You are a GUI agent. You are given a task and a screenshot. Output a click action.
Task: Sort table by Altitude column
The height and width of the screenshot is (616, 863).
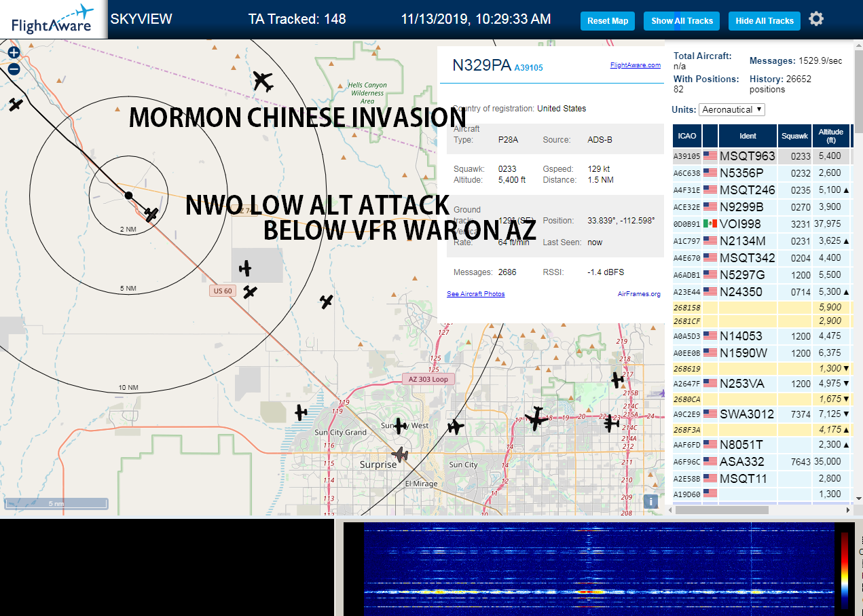[x=830, y=136]
